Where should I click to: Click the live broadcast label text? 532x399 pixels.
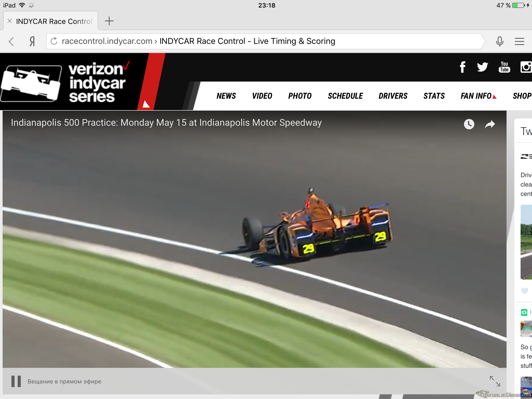[x=64, y=381]
